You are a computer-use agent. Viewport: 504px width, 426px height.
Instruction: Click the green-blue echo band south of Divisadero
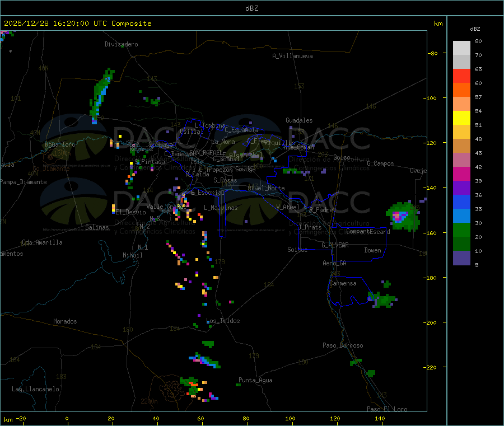click(102, 96)
